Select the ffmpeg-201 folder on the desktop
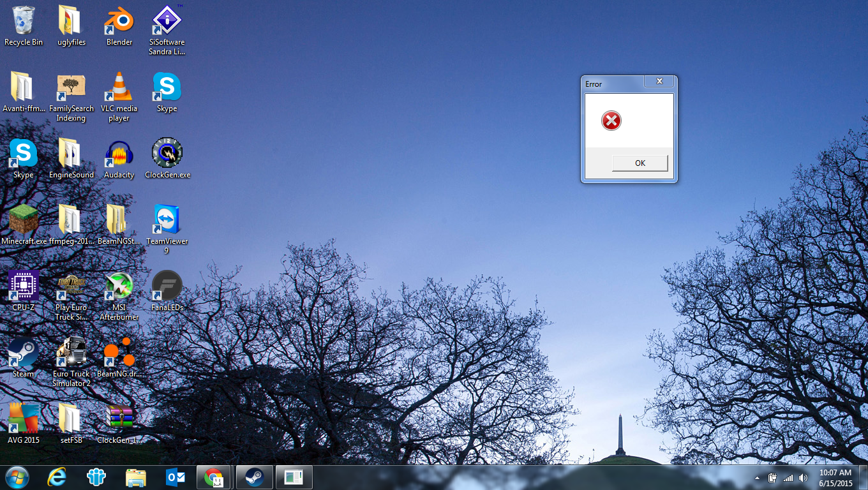The height and width of the screenshot is (490, 868). point(71,225)
